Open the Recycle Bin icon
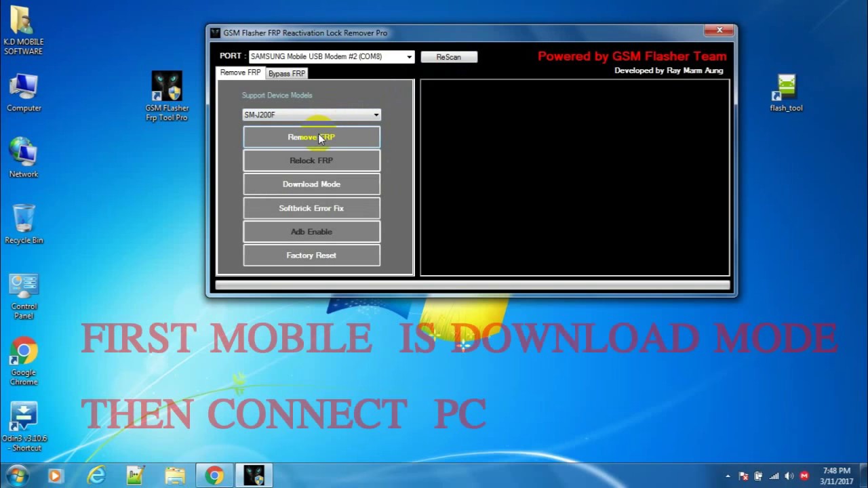Screen dimensions: 868x488 tap(24, 224)
